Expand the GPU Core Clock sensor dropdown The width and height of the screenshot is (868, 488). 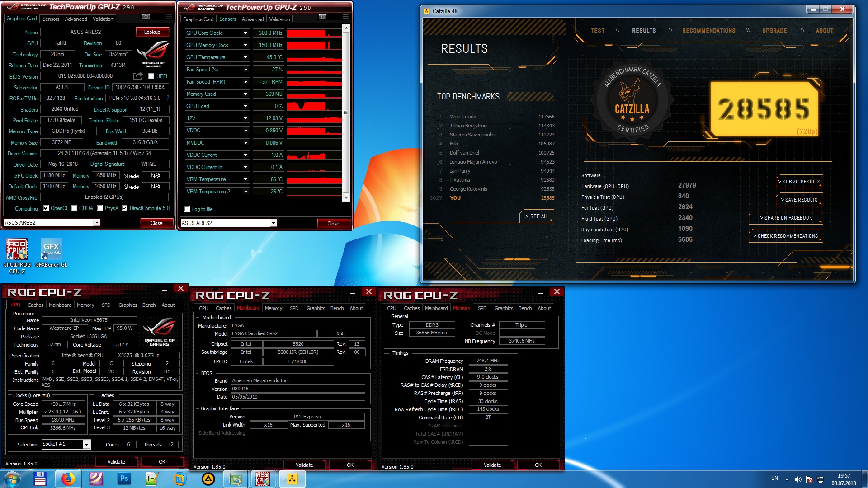(x=245, y=33)
